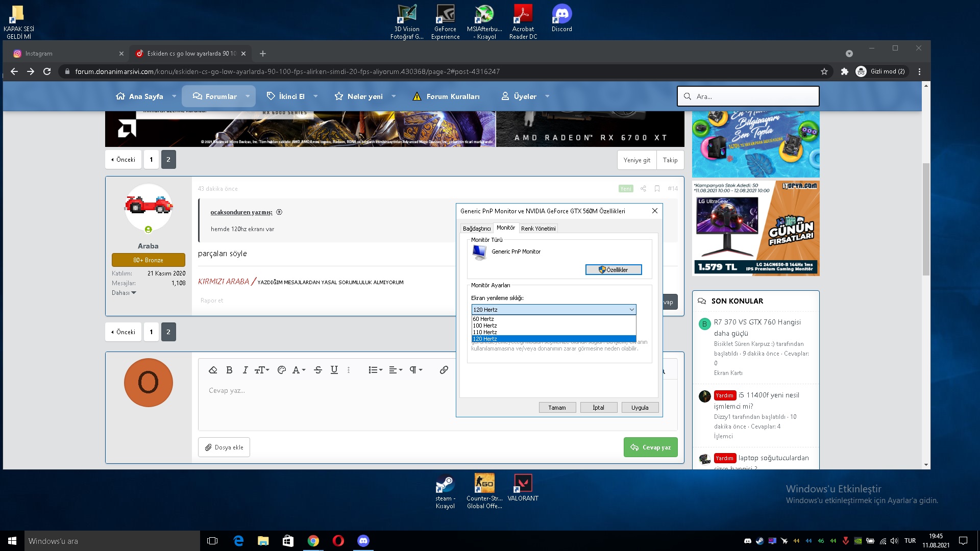Open Chrome extensions puzzle icon

pyautogui.click(x=844, y=71)
